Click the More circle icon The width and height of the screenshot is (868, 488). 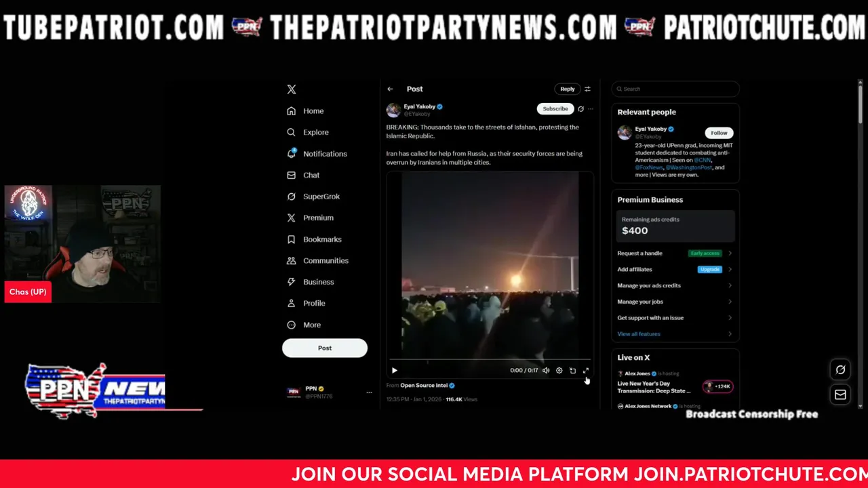(x=291, y=325)
